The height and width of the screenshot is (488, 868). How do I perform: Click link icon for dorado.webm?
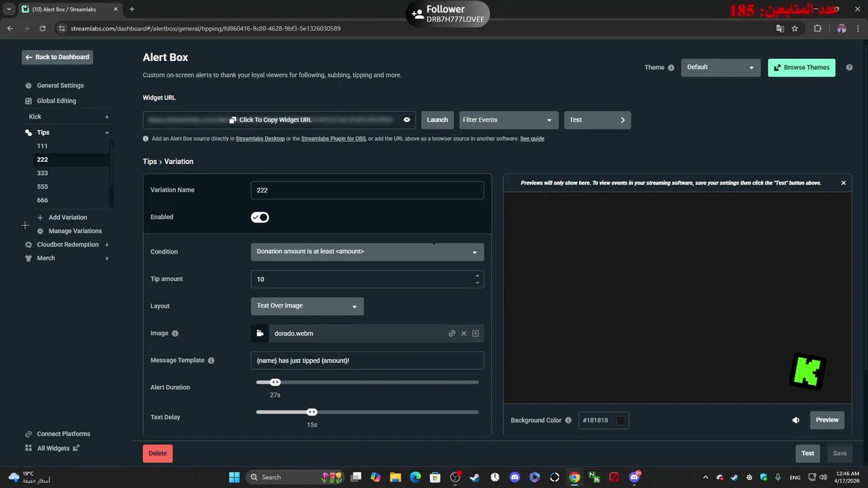click(452, 333)
